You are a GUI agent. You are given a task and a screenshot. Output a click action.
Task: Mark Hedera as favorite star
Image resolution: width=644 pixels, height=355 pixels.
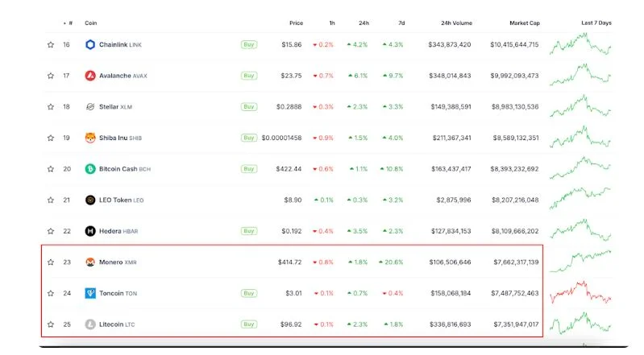tap(51, 231)
